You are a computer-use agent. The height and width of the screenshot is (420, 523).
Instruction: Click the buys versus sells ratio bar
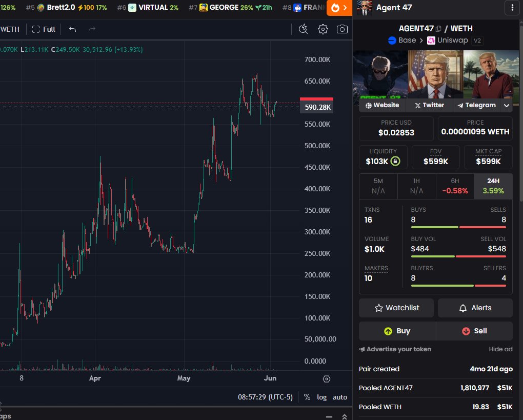tap(458, 227)
